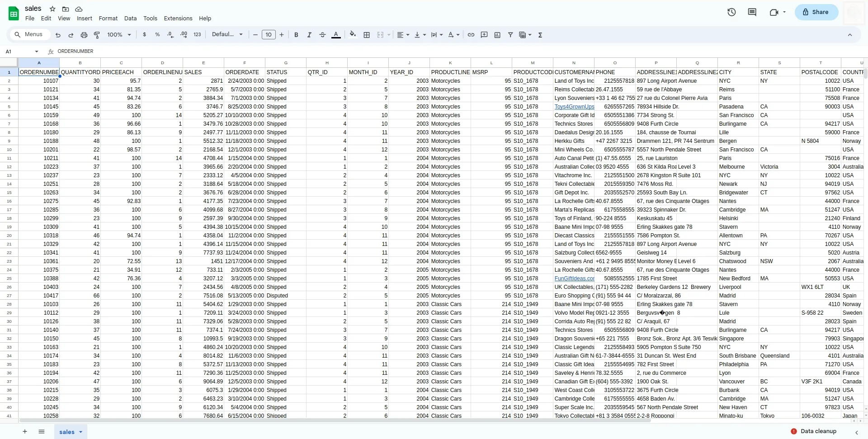Format as percent
This screenshot has height=439, width=868.
pos(157,35)
